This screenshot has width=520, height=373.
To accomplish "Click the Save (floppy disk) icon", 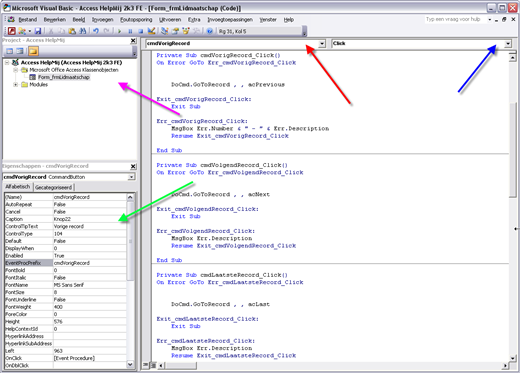I will [x=38, y=31].
